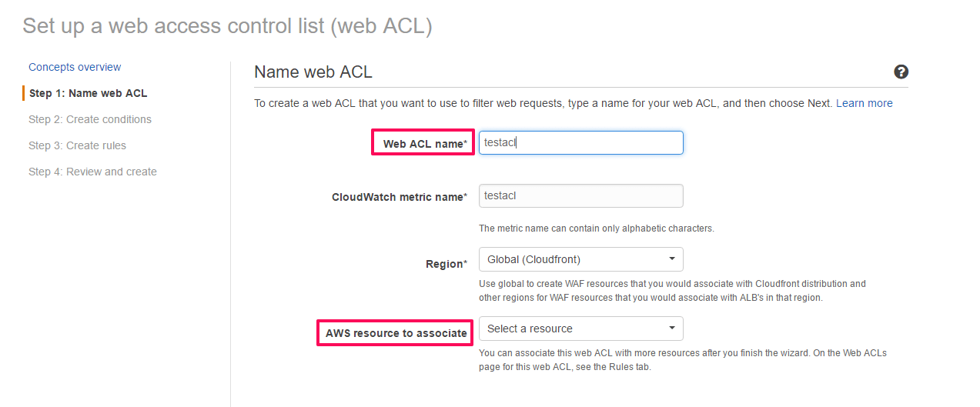Focus the CloudWatch metric name field
The height and width of the screenshot is (407, 980).
pyautogui.click(x=580, y=195)
